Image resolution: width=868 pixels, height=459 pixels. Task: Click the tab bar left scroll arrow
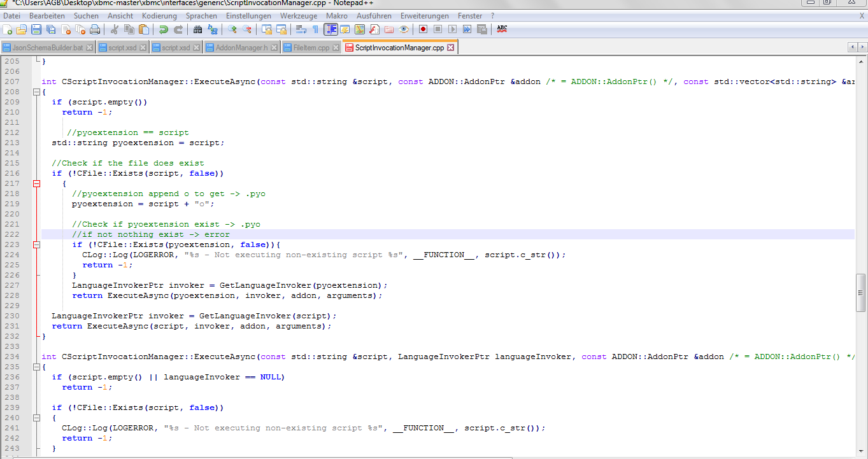pyautogui.click(x=852, y=48)
